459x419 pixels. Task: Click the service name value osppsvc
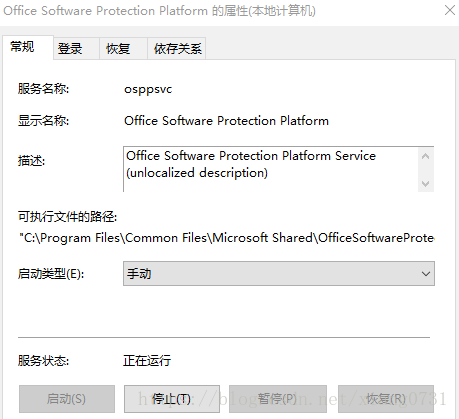pyautogui.click(x=148, y=89)
